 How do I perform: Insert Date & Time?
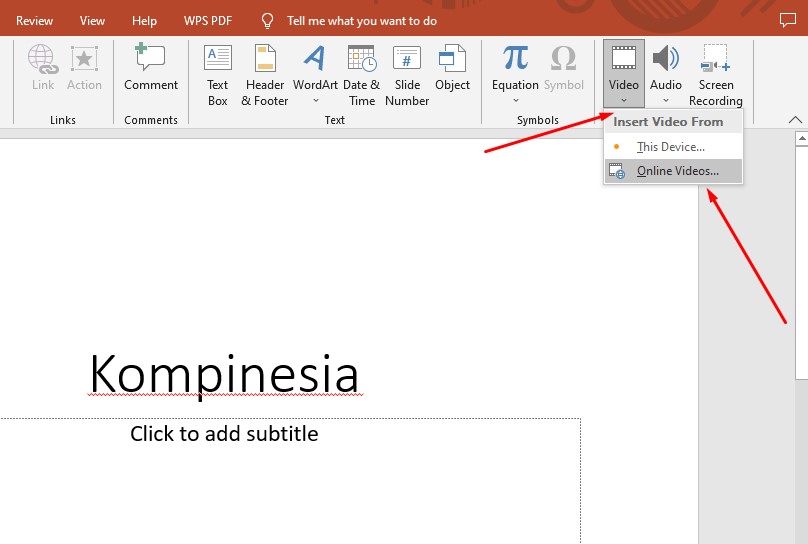361,74
